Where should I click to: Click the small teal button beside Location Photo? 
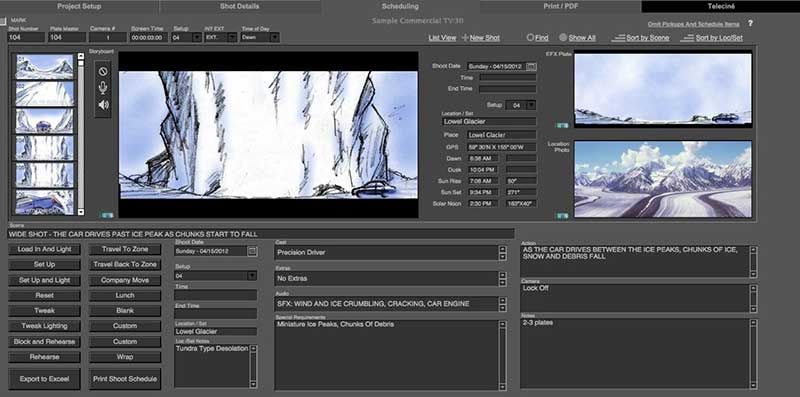pyautogui.click(x=561, y=215)
